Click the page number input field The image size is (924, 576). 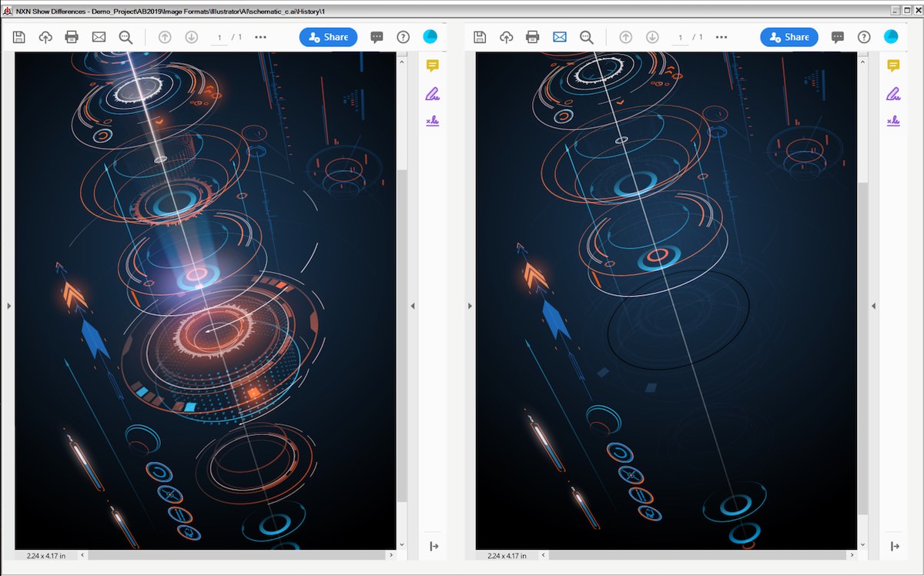coord(219,36)
